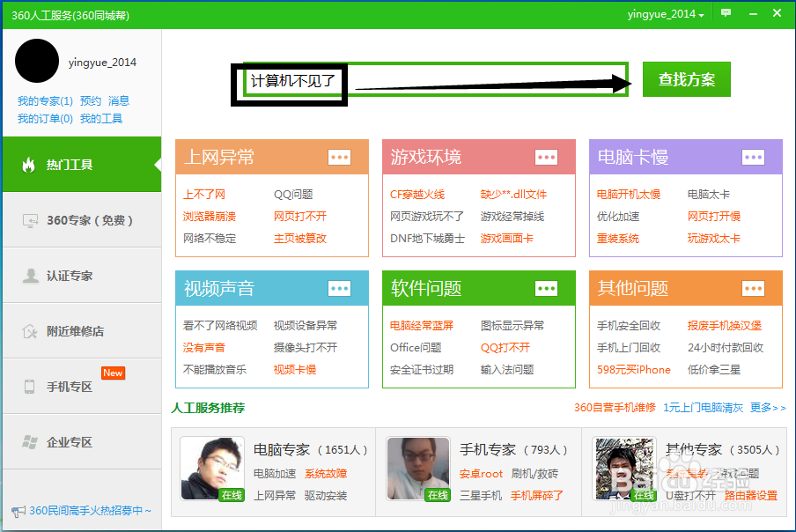Click the 认证专家 sidebar icon
The image size is (796, 532).
tap(31, 276)
